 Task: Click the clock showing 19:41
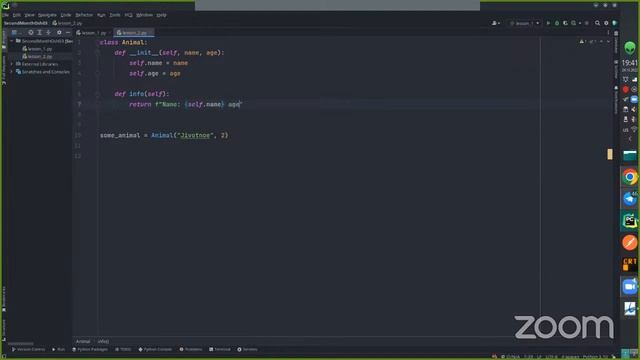pos(629,63)
